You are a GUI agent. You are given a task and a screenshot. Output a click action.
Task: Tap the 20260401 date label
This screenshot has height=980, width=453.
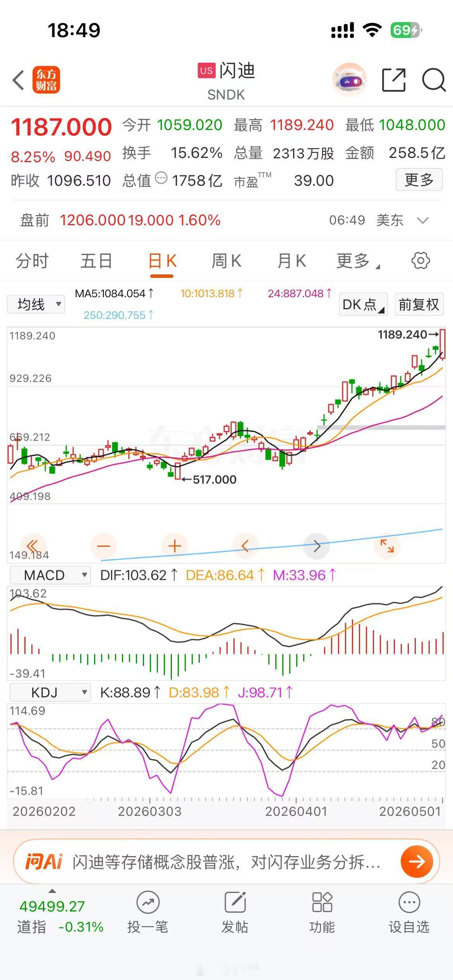pyautogui.click(x=296, y=812)
